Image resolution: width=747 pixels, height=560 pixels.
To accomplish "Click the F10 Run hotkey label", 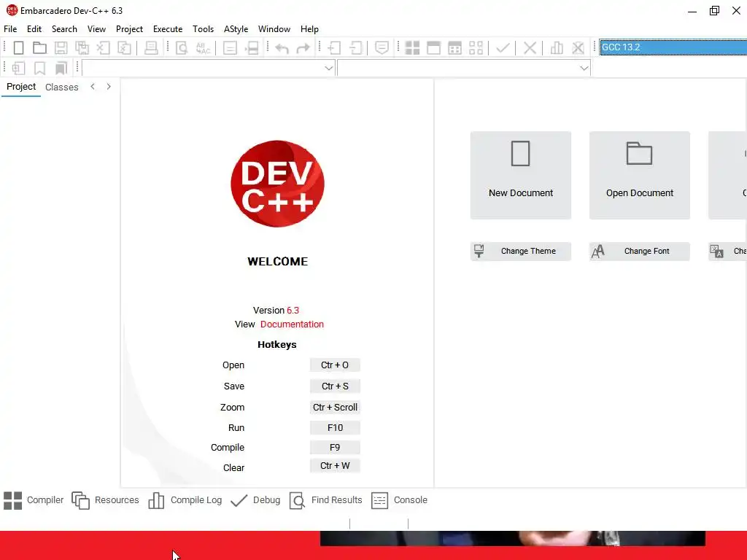I will tap(335, 427).
